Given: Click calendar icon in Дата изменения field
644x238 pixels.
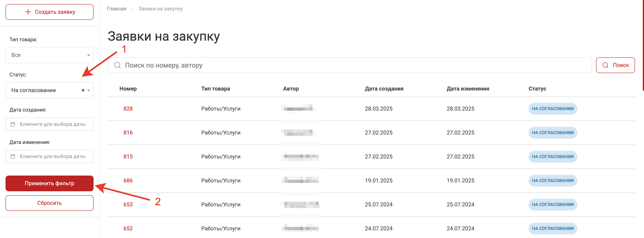Looking at the screenshot, I should [13, 156].
